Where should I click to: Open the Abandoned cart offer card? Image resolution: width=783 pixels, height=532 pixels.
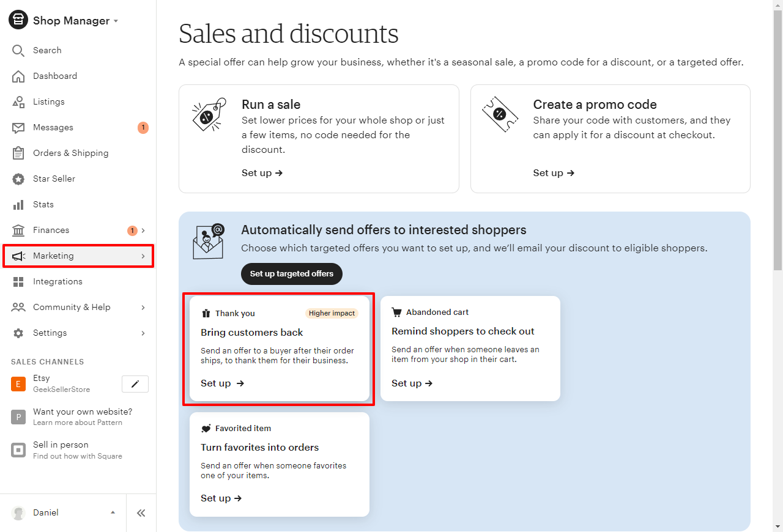pyautogui.click(x=470, y=349)
